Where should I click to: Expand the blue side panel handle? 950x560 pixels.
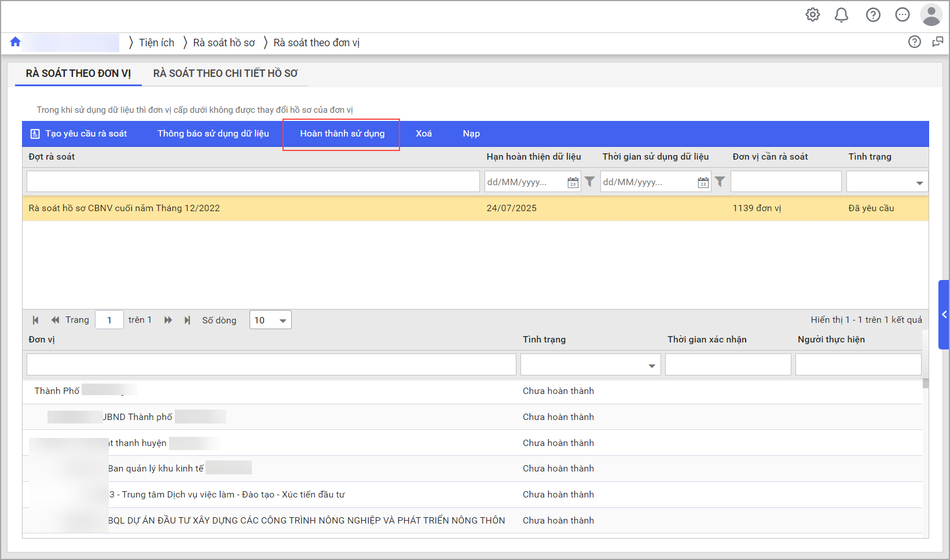click(944, 315)
